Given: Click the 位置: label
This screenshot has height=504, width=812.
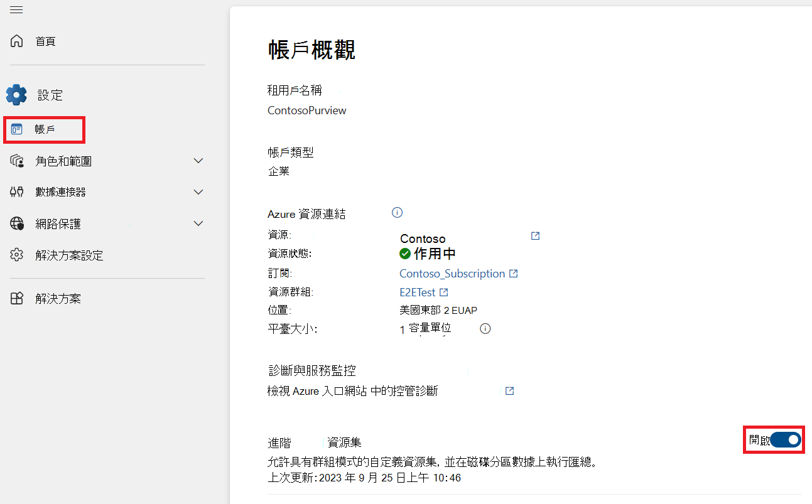Looking at the screenshot, I should click(280, 310).
